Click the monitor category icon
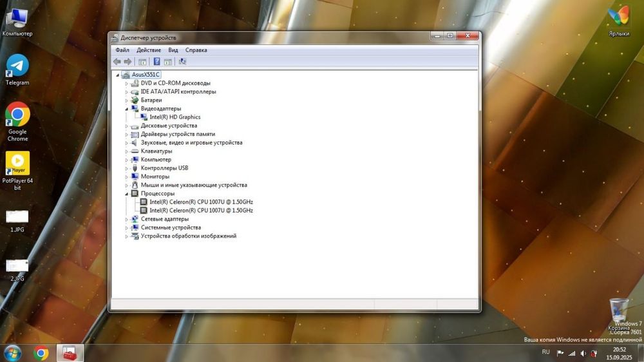This screenshot has width=644, height=362. coord(135,176)
